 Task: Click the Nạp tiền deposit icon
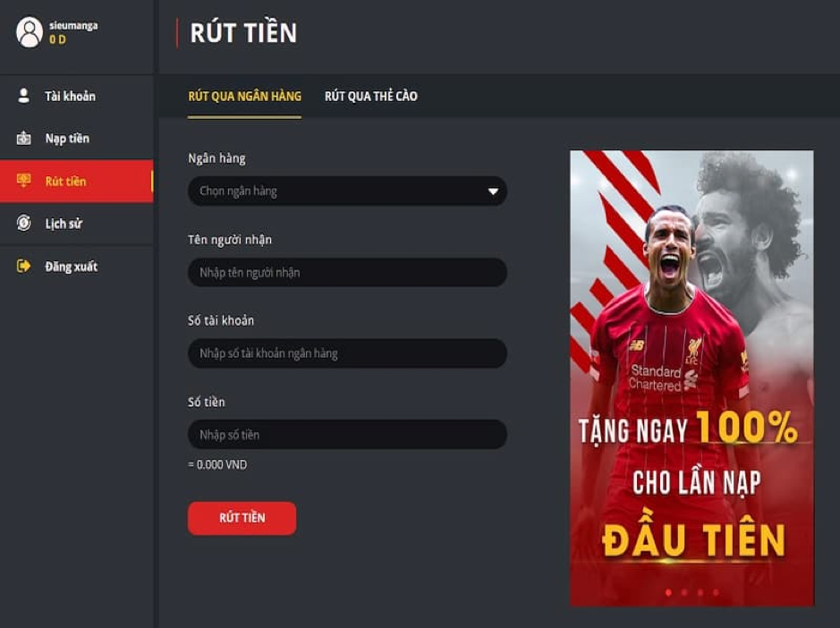tap(23, 139)
